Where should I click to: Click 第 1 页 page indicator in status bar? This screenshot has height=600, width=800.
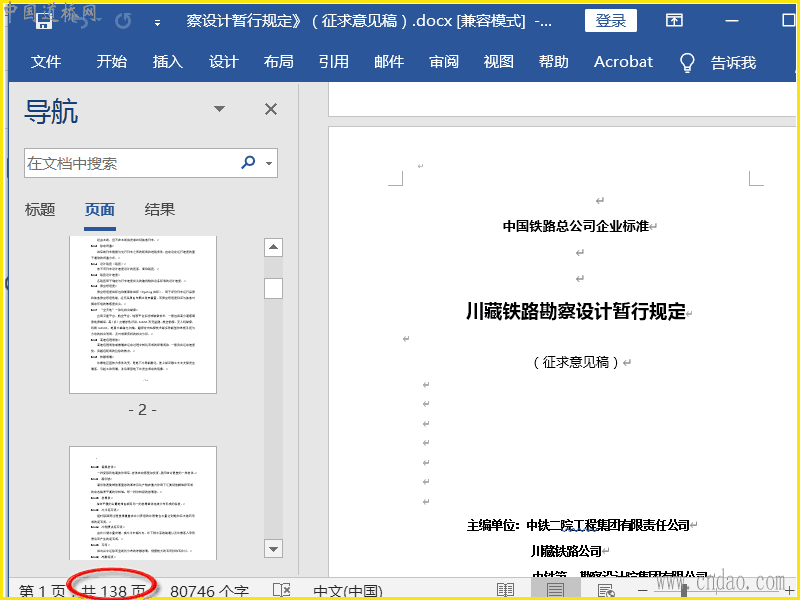pos(42,592)
